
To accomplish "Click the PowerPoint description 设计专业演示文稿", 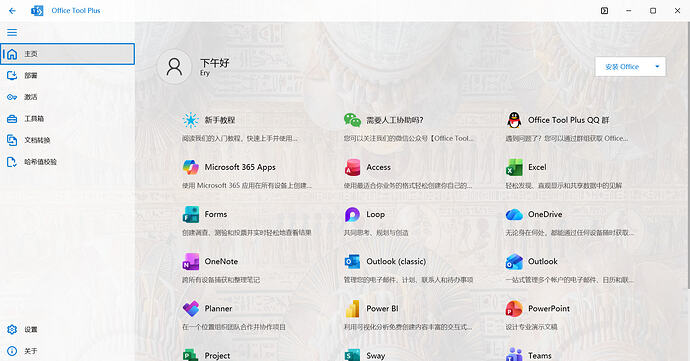I will tap(532, 327).
